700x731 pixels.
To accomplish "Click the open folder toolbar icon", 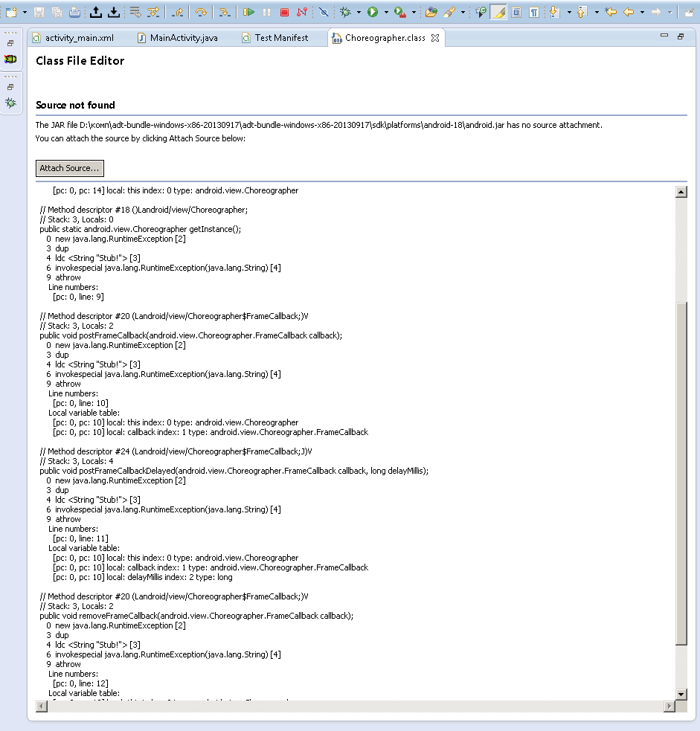I will (x=431, y=12).
